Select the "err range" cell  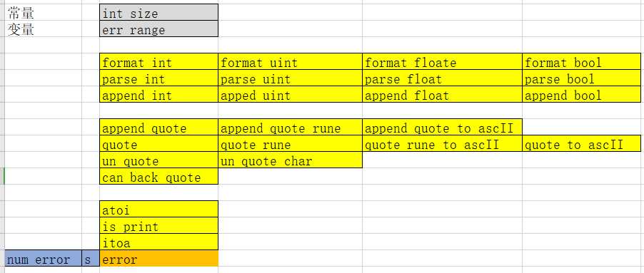click(159, 29)
